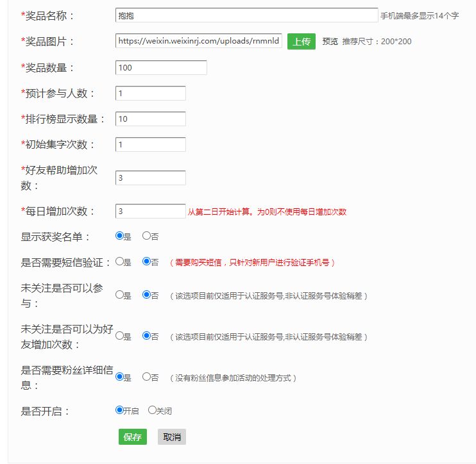Click the 奖品名称 text field

coord(246,15)
